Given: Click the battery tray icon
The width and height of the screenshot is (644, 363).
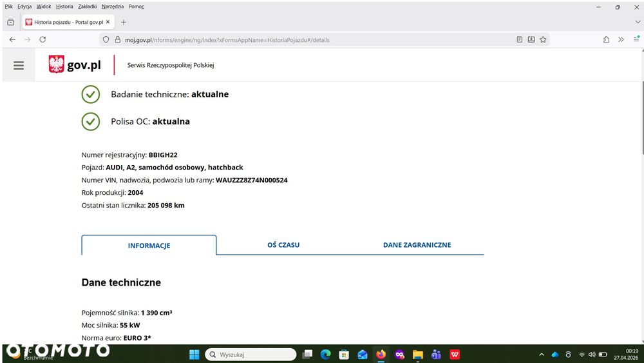Looking at the screenshot, I should (x=603, y=355).
